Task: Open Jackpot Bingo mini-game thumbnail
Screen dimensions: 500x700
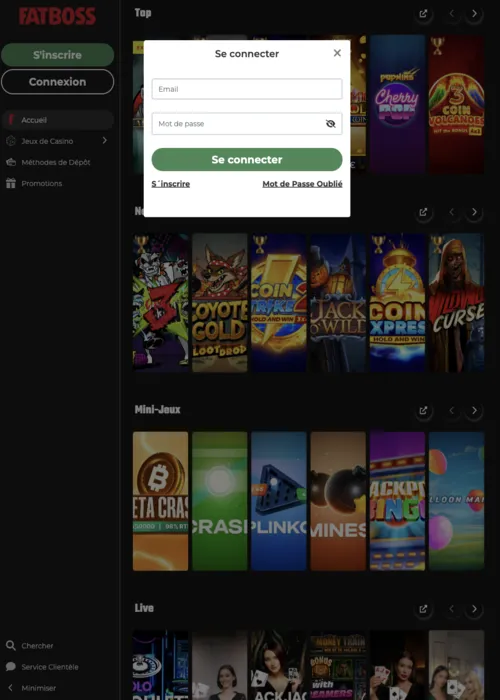Action: click(x=397, y=501)
